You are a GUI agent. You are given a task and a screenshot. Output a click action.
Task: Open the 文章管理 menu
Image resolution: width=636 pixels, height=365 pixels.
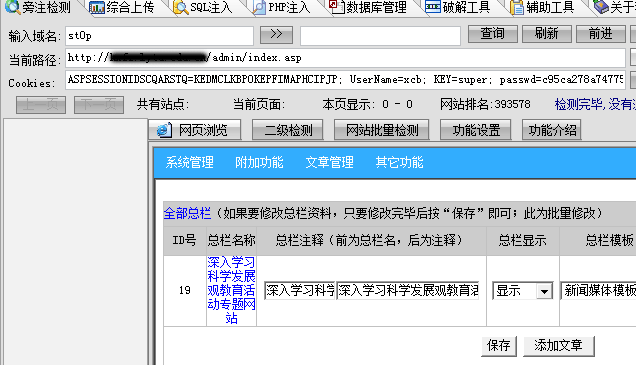(329, 162)
